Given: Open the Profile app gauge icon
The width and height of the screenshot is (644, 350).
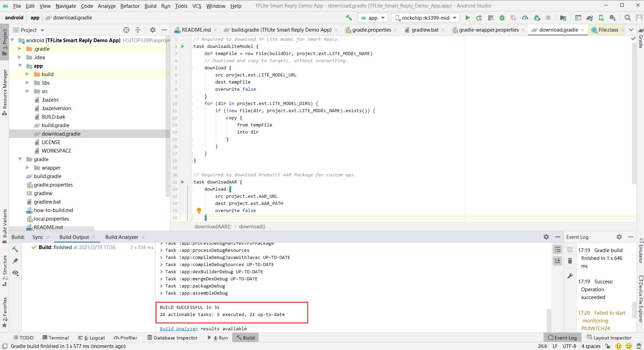Looking at the screenshot, I should (x=525, y=18).
